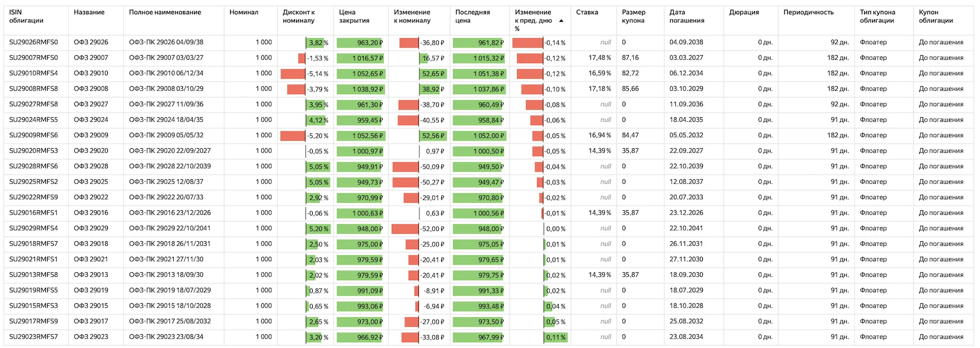This screenshot has height=348, width=980.
Task: Select ISIN SU29016RMFS1 row cell
Action: [33, 212]
